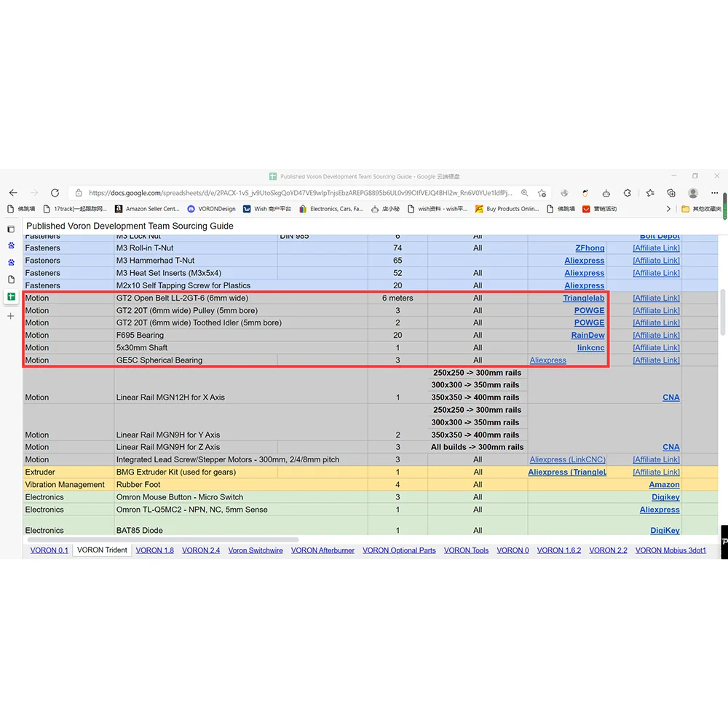Click the spreadsheet vertical scrollbar
This screenshot has width=728, height=728.
(x=722, y=312)
